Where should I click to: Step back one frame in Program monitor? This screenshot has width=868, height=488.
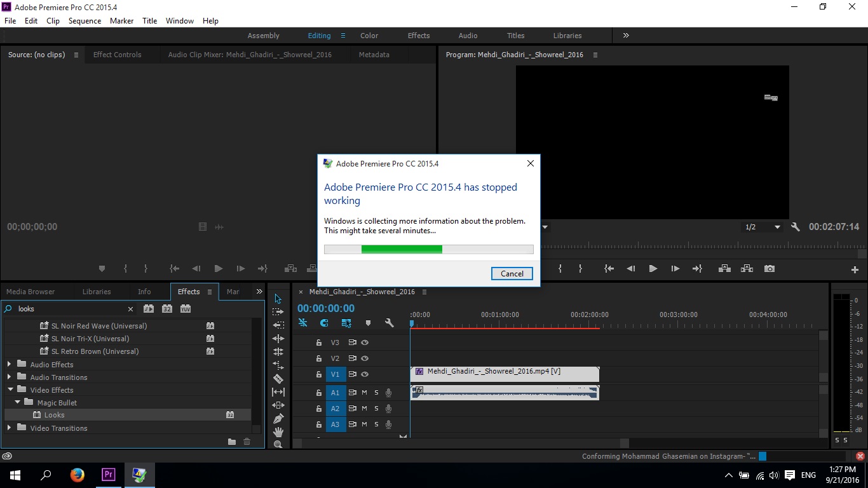coord(631,269)
